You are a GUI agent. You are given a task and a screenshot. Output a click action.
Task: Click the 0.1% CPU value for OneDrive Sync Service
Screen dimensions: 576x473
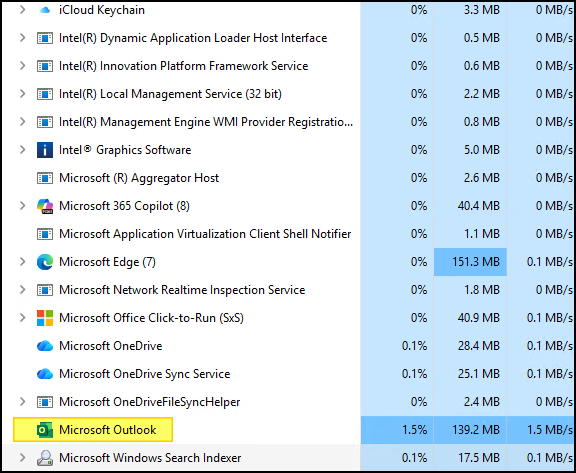pos(414,374)
